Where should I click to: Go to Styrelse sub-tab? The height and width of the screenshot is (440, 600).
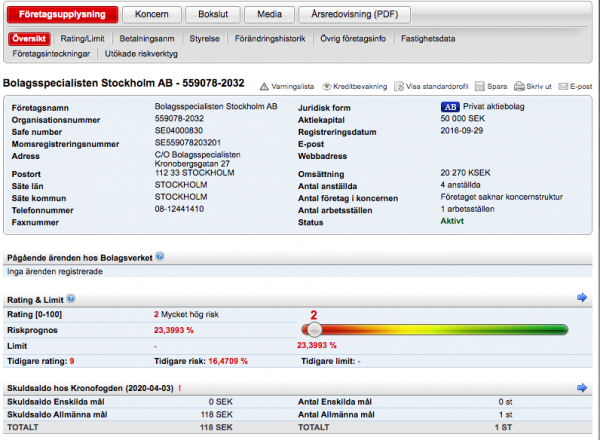tap(205, 39)
